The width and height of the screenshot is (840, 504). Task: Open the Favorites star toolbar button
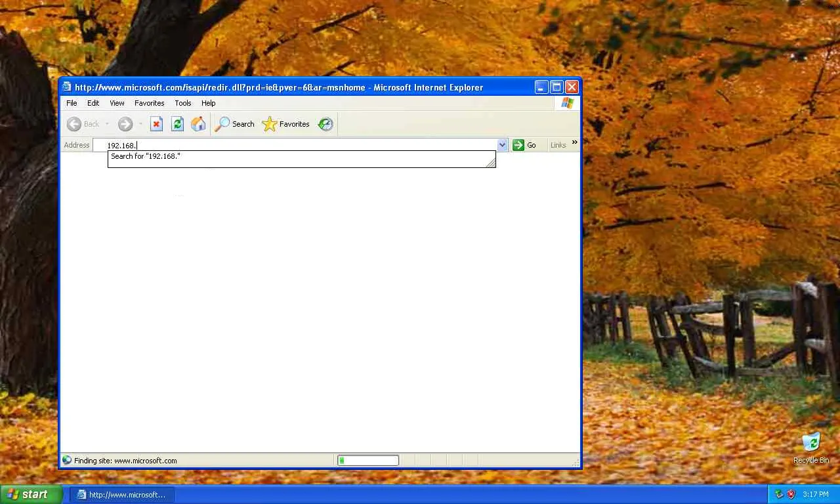(x=285, y=124)
